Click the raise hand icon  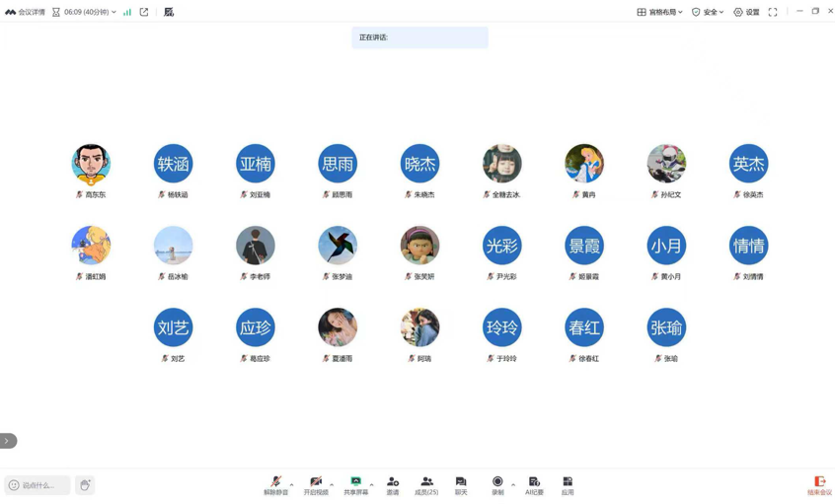85,485
